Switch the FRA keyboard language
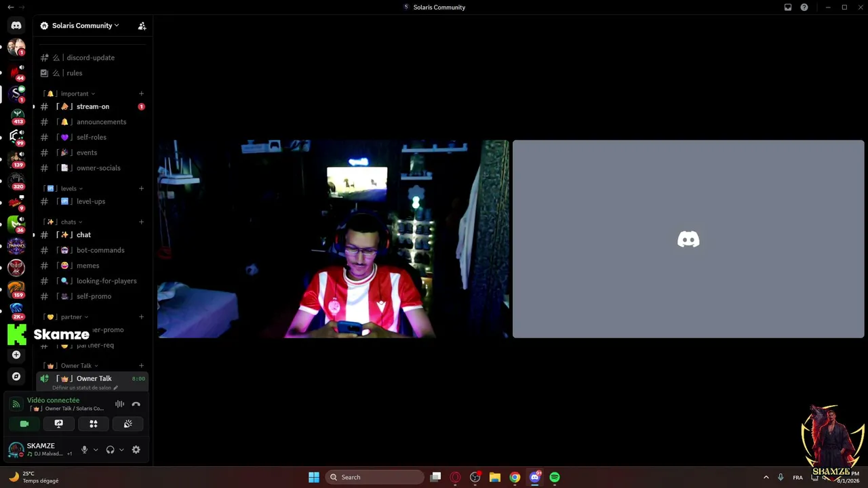868x488 pixels. point(797,477)
